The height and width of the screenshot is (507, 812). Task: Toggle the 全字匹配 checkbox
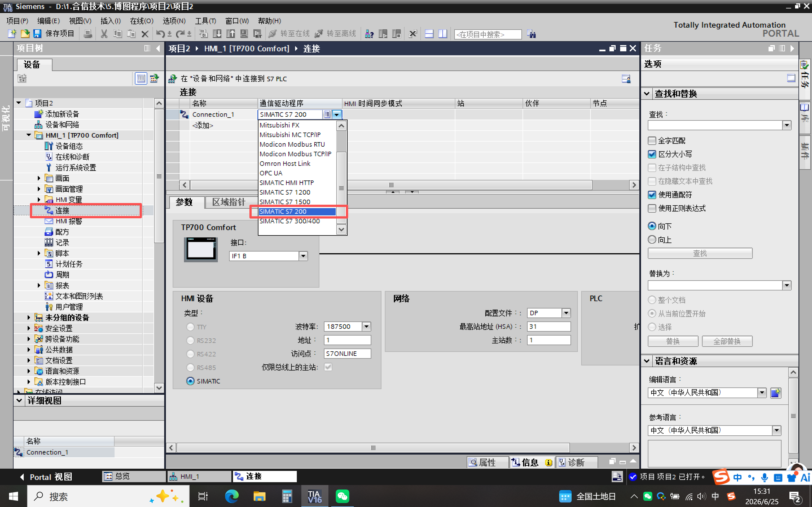[652, 140]
